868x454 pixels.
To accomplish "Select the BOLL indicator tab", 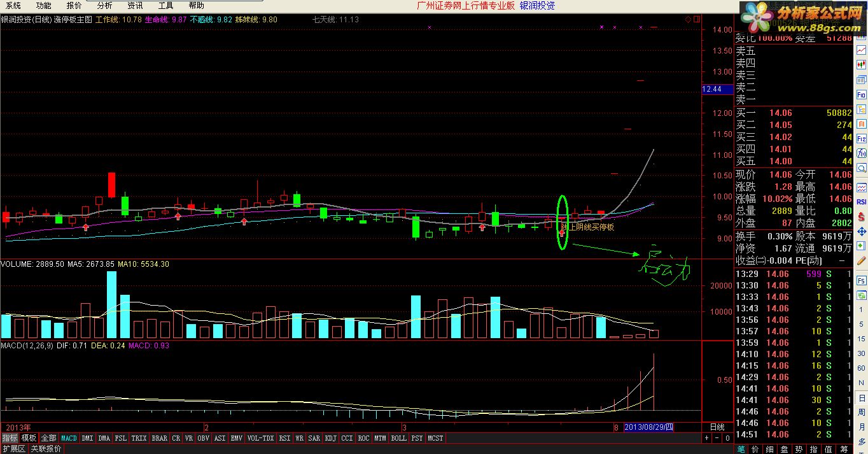I will tap(398, 438).
